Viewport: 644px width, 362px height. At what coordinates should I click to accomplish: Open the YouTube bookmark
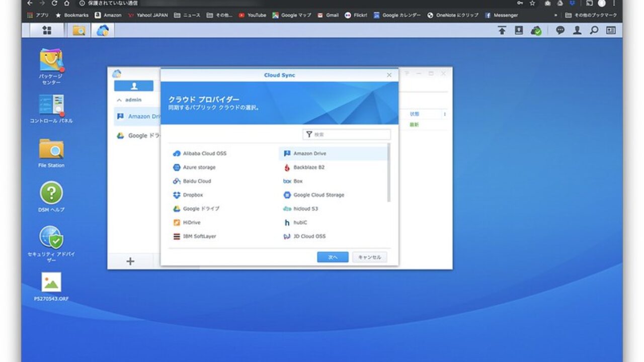tap(253, 15)
